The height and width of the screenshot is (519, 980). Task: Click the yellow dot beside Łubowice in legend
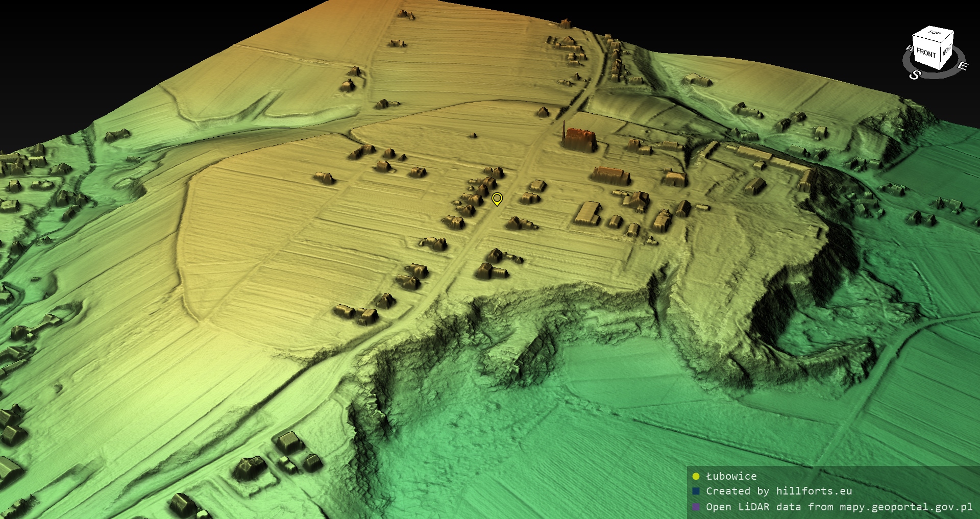coord(696,476)
